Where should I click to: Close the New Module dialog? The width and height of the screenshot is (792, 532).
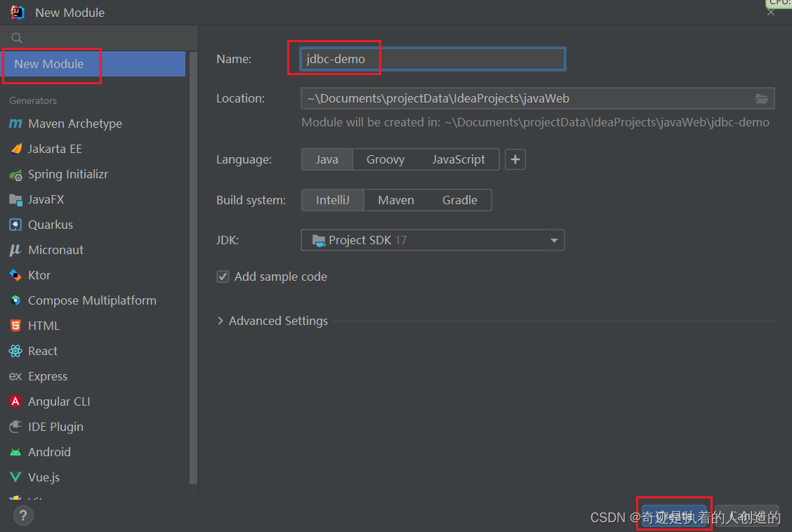point(771,12)
